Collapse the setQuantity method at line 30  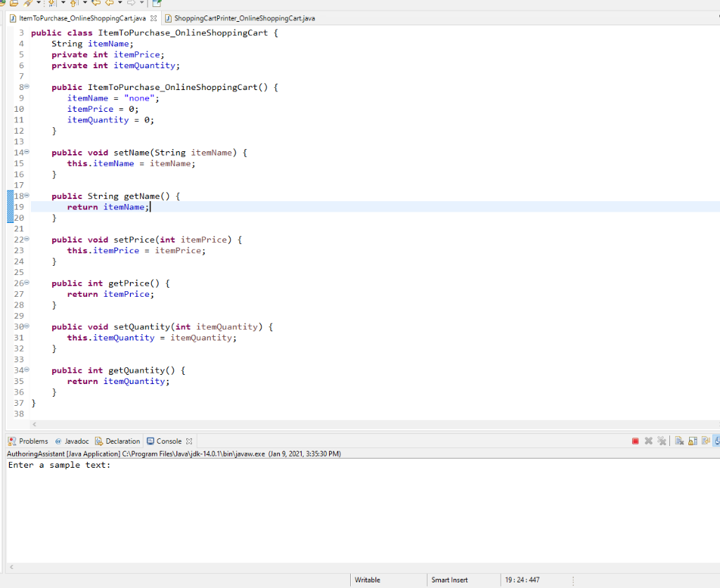(27, 326)
